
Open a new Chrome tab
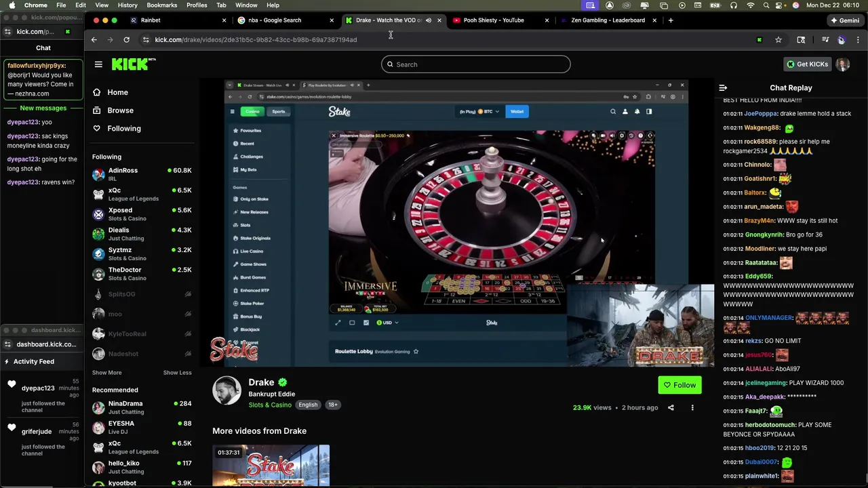pos(671,20)
